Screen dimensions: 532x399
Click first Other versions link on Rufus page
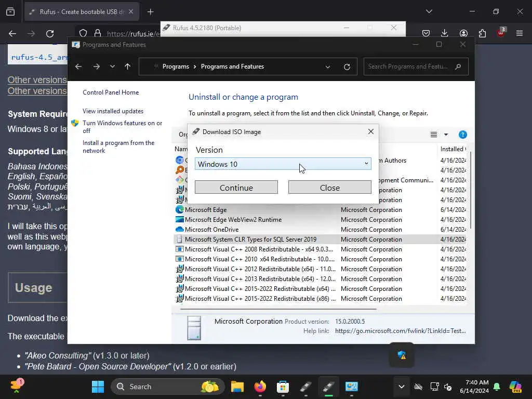pyautogui.click(x=37, y=79)
